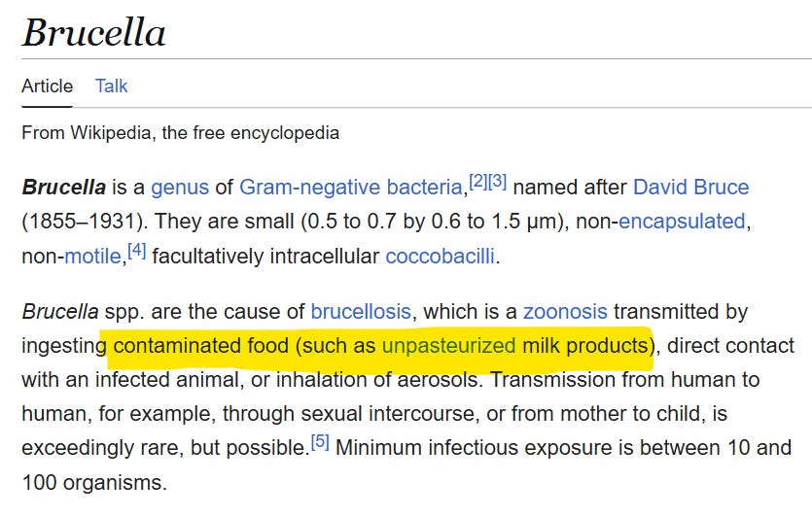Open the brucellosis article link
Screen dimensions: 812x517
(362, 312)
